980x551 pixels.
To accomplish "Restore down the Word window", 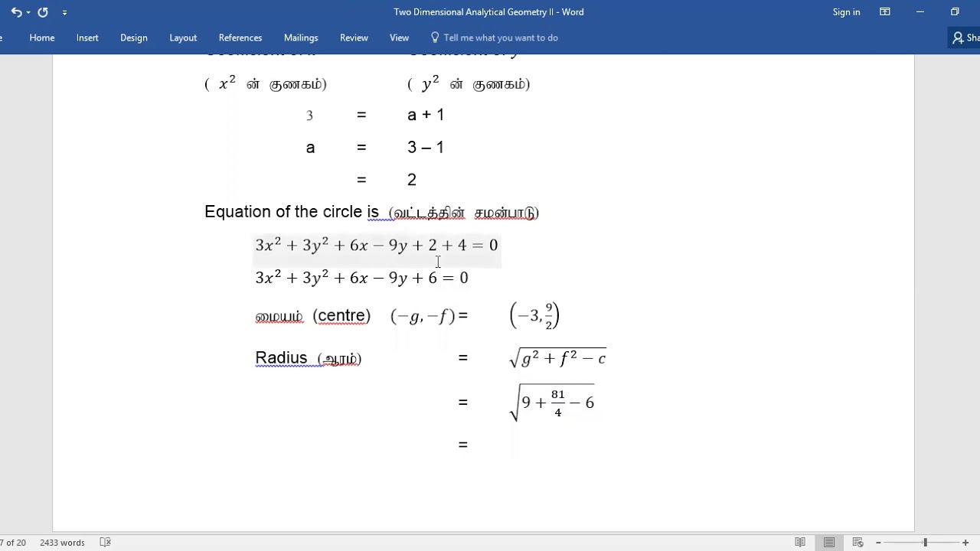I will [955, 12].
